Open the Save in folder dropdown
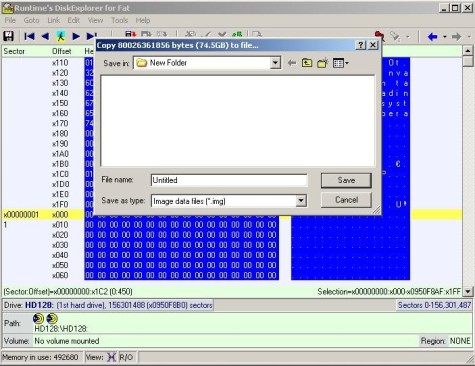 (x=275, y=63)
